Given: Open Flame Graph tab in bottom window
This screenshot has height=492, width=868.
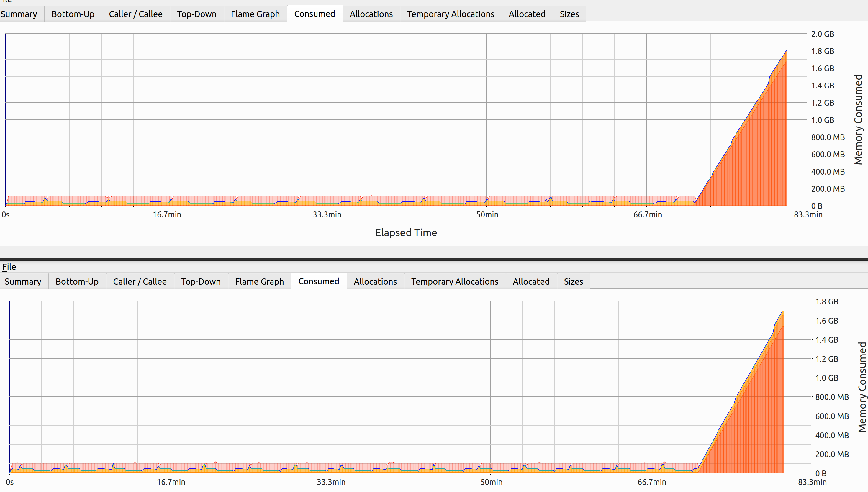Looking at the screenshot, I should (259, 281).
